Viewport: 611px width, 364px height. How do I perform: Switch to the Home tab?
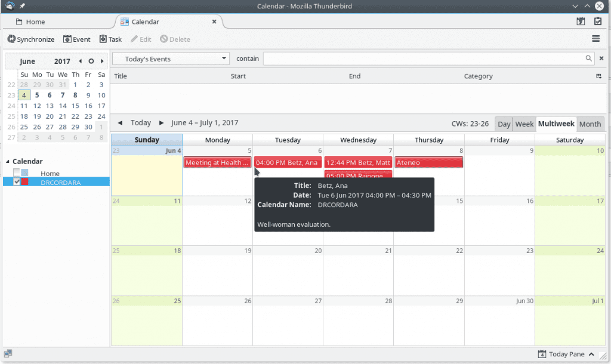click(x=30, y=22)
